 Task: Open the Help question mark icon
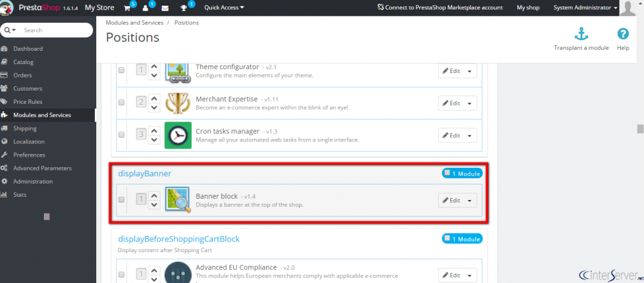(x=623, y=34)
